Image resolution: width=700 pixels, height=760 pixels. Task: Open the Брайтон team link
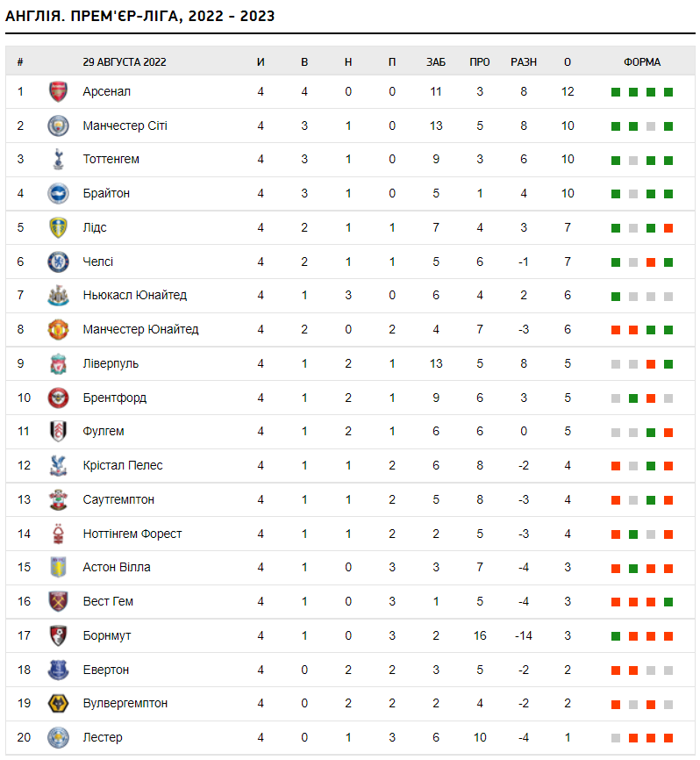[x=106, y=193]
